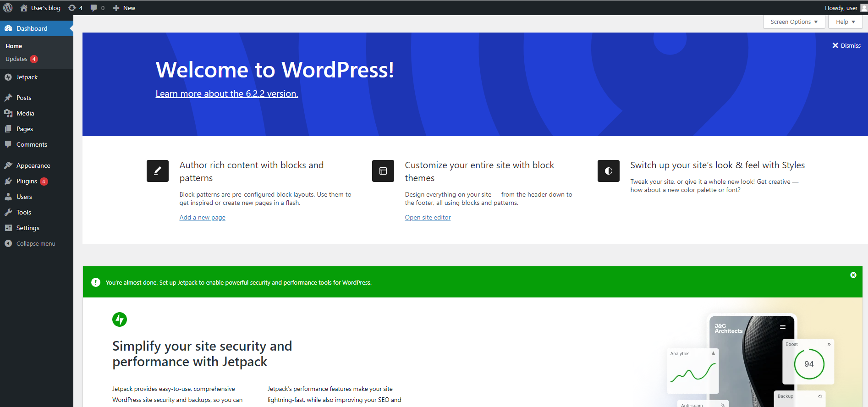Open the Dashboard menu label
This screenshot has width=868, height=407.
pyautogui.click(x=32, y=28)
